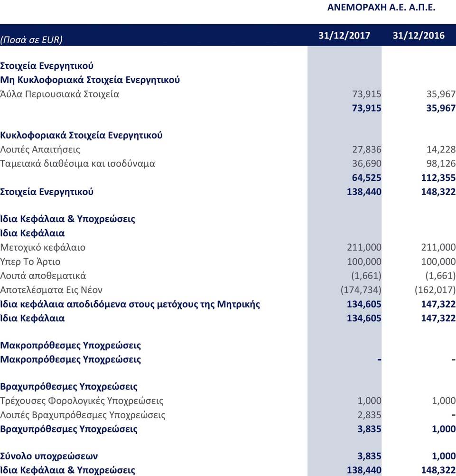This screenshot has width=456, height=476.
Task: Click the value '36,690'
Action: tap(366, 164)
